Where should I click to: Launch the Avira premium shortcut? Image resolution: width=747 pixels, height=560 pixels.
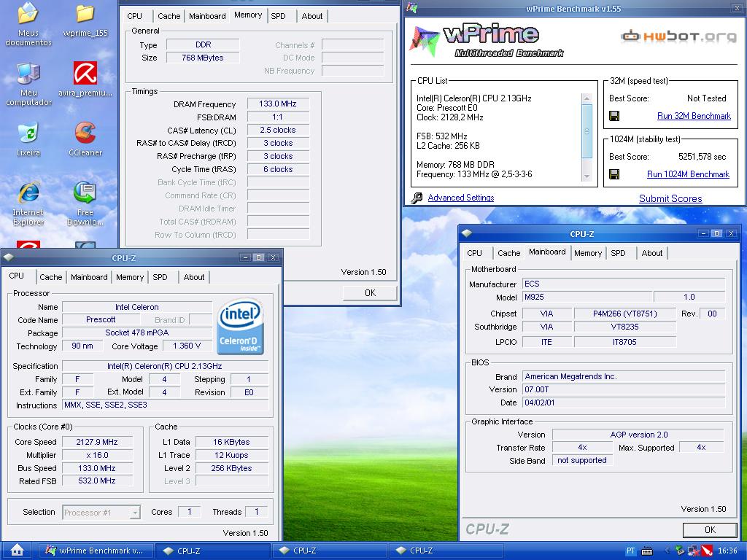(85, 79)
